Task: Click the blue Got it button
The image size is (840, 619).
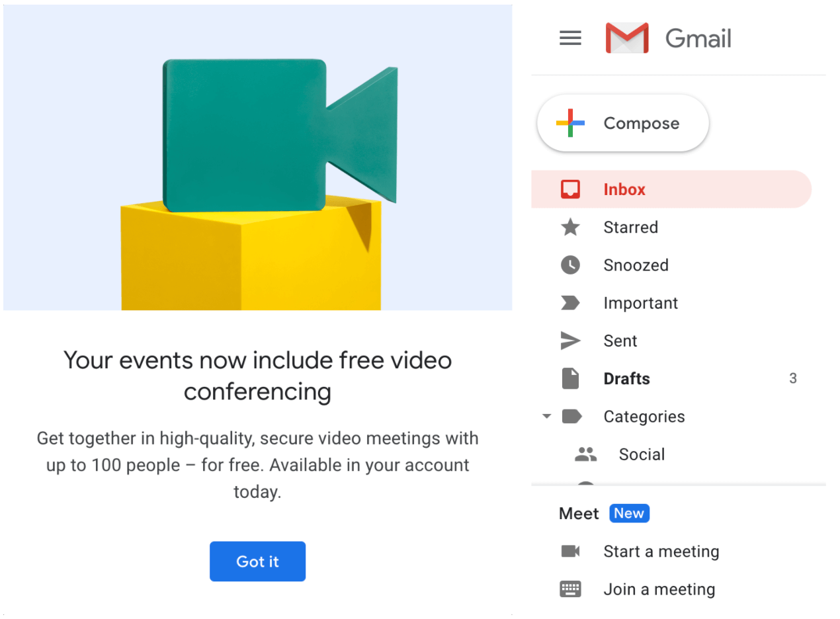Action: (257, 561)
